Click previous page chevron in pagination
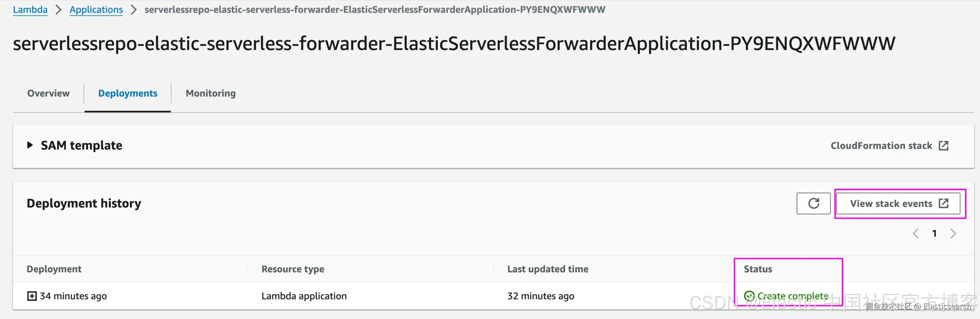The height and width of the screenshot is (319, 980). [915, 233]
